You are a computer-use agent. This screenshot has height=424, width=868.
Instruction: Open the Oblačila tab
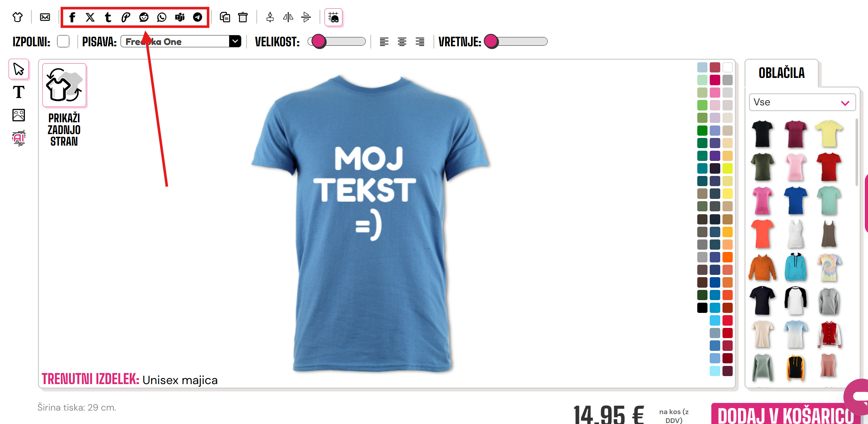pyautogui.click(x=782, y=73)
